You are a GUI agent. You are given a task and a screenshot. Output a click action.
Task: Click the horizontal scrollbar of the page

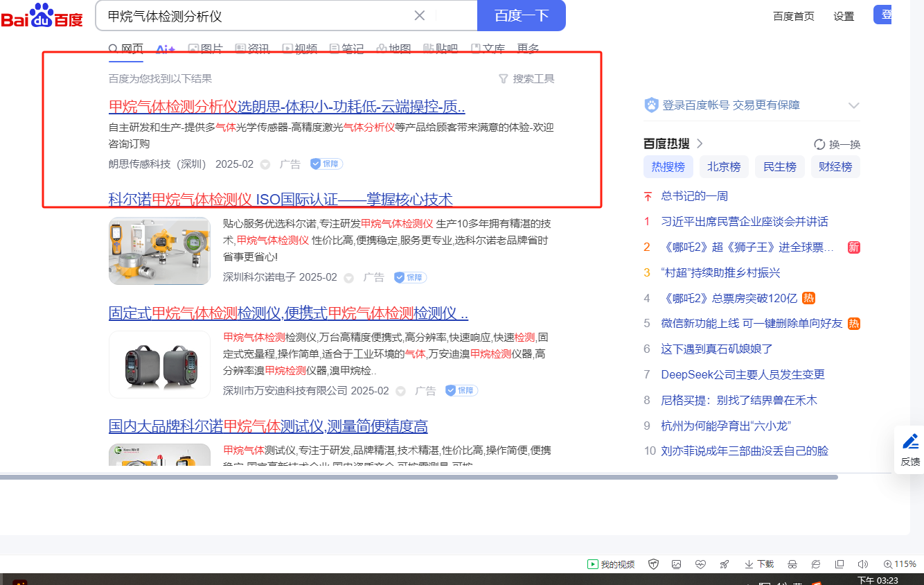[418, 477]
